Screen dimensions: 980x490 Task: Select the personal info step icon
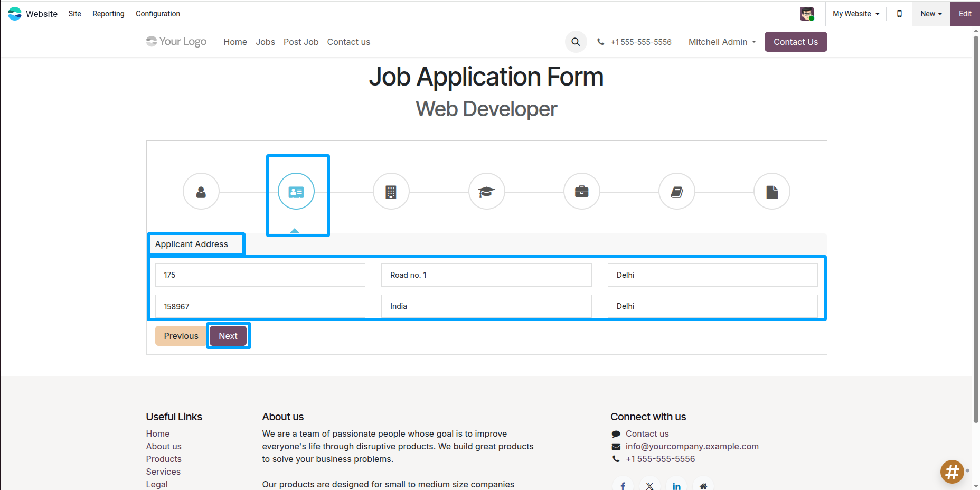click(x=201, y=191)
